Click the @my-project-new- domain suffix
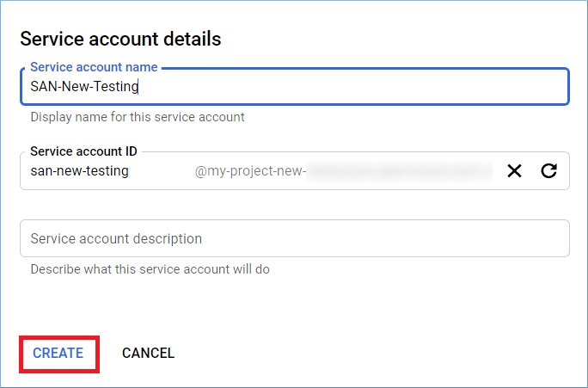 click(249, 171)
